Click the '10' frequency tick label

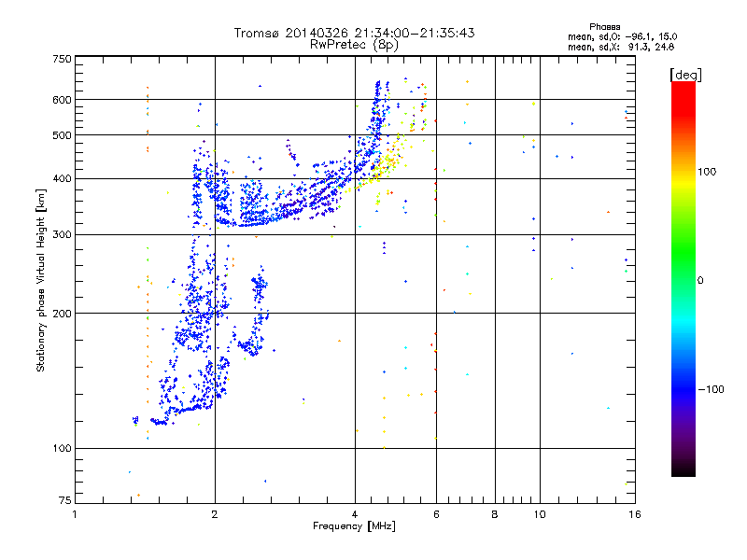pos(540,514)
